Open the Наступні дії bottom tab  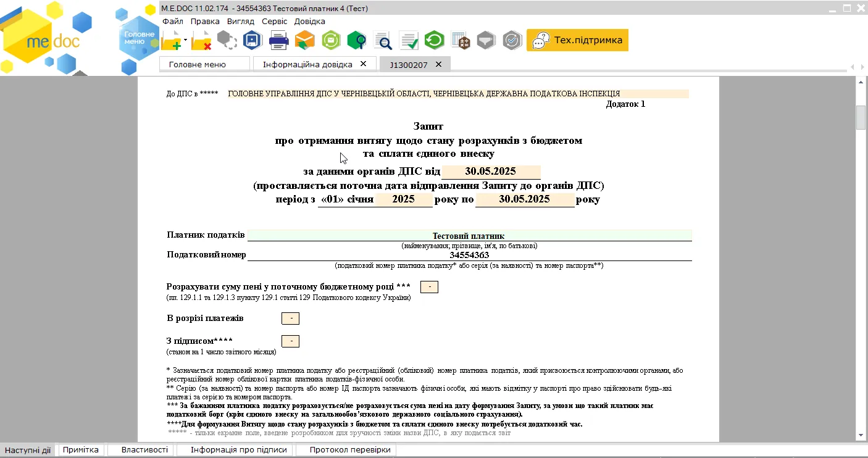pyautogui.click(x=28, y=450)
